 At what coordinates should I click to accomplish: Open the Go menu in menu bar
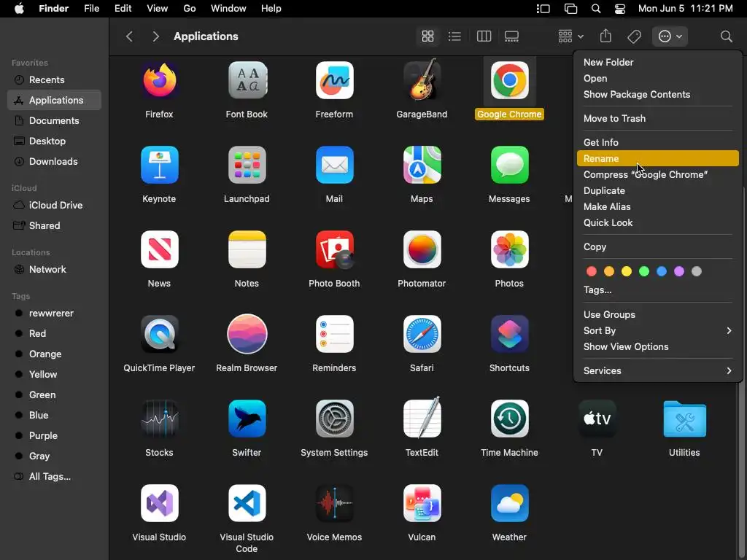(190, 9)
